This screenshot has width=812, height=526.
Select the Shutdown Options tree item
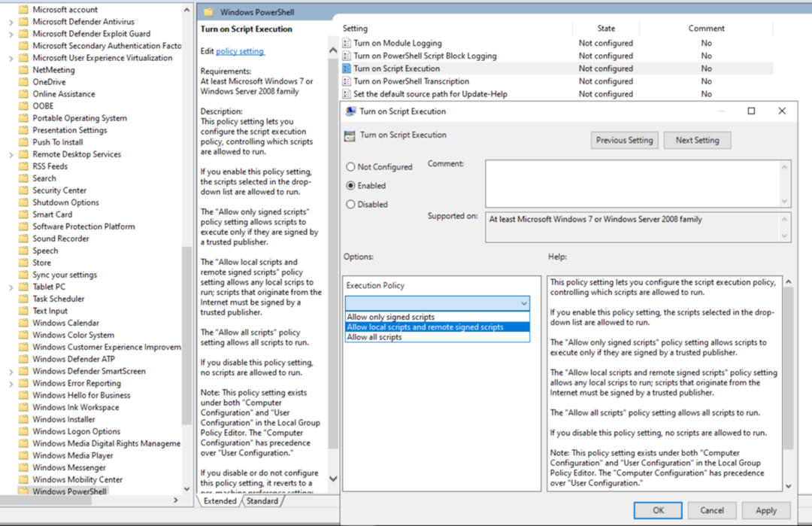[65, 202]
